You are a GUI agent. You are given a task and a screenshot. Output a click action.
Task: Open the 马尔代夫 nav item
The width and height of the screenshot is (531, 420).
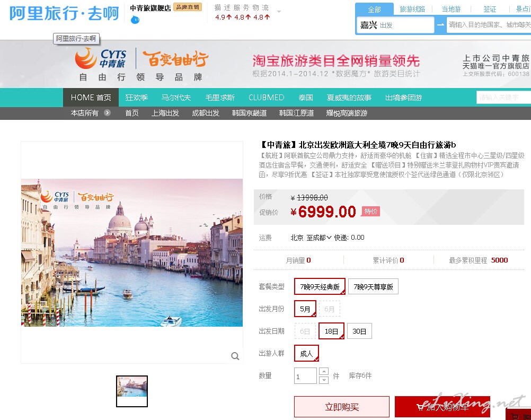click(176, 98)
